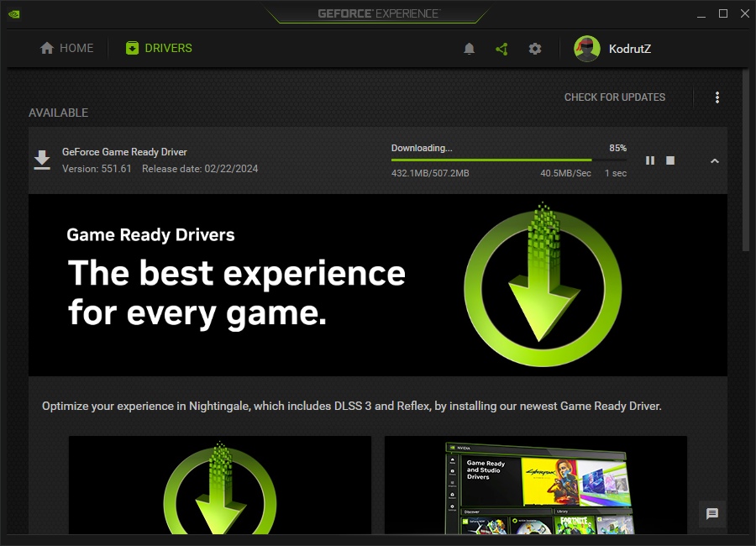Open the three-dot more options menu
Screen dimensions: 756x546
tap(717, 97)
